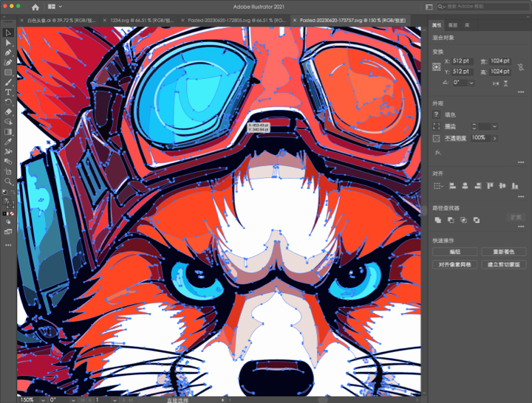Image resolution: width=532 pixels, height=403 pixels.
Task: Switch to the Pasted-20230620-172805.svg tab
Action: [237, 21]
